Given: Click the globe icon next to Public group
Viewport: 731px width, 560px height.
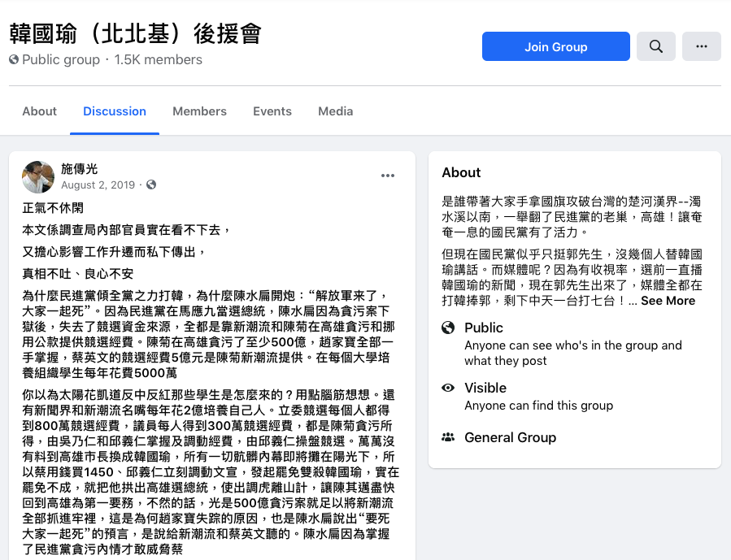Looking at the screenshot, I should pos(14,59).
